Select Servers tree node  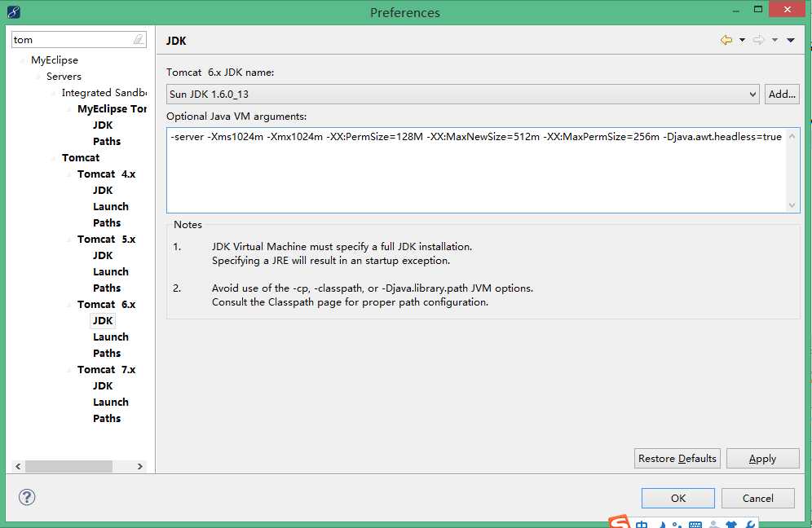pos(64,77)
